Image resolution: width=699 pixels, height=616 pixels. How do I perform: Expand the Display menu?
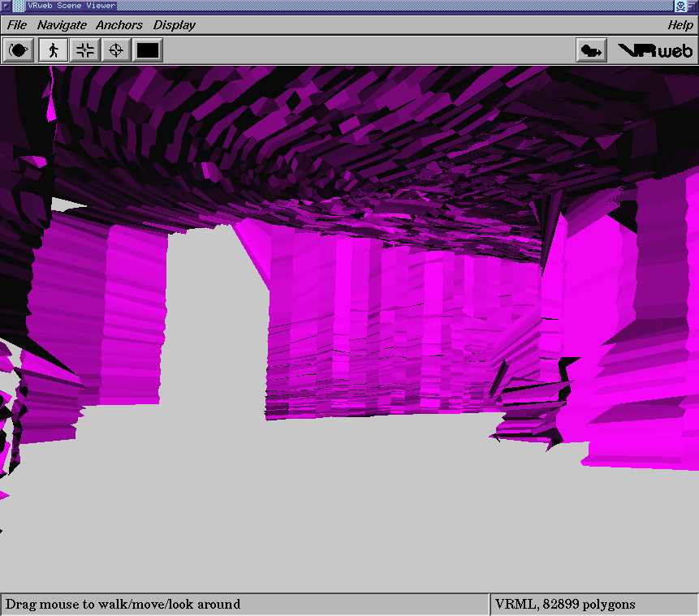click(x=175, y=25)
